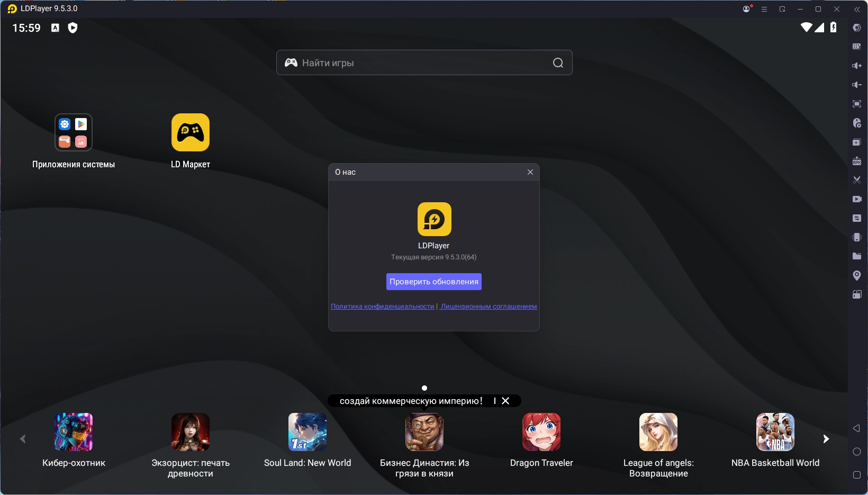868x495 pixels.
Task: Click the 15:59 clock in status bar
Action: (x=26, y=28)
